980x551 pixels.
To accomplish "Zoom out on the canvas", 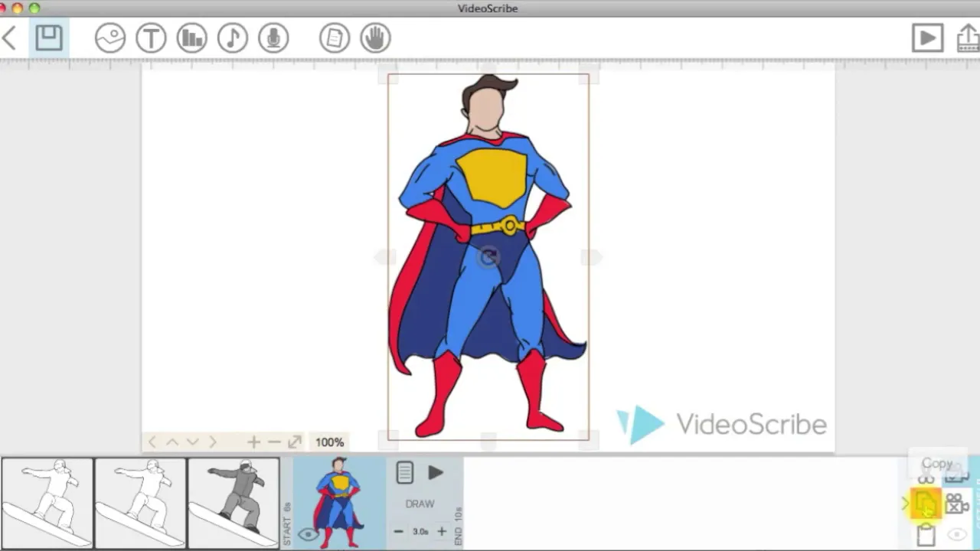I will 274,442.
